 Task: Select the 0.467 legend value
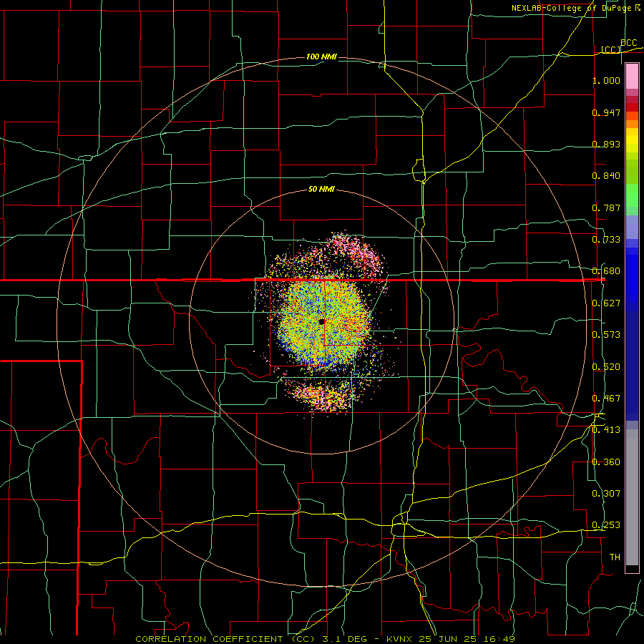pyautogui.click(x=606, y=399)
